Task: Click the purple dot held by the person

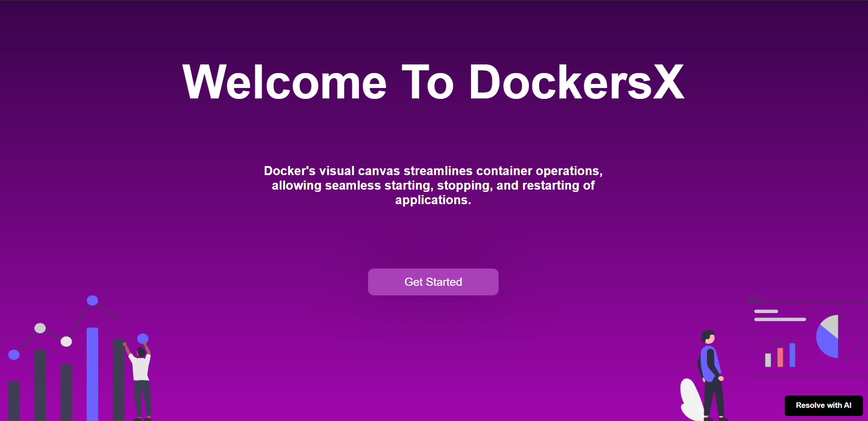Action: tap(143, 338)
